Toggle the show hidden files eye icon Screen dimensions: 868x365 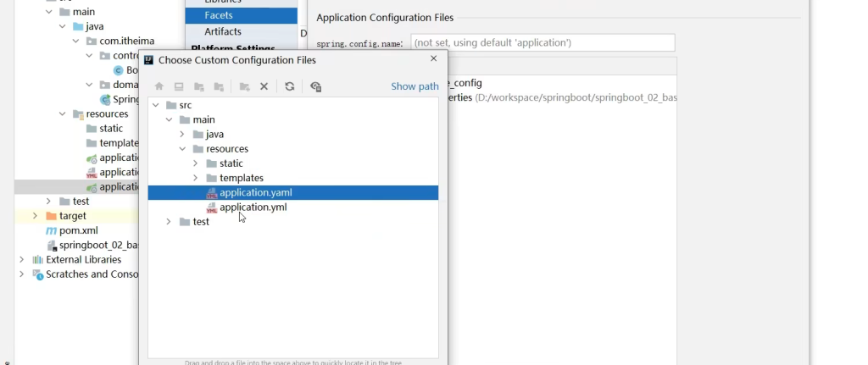[315, 86]
